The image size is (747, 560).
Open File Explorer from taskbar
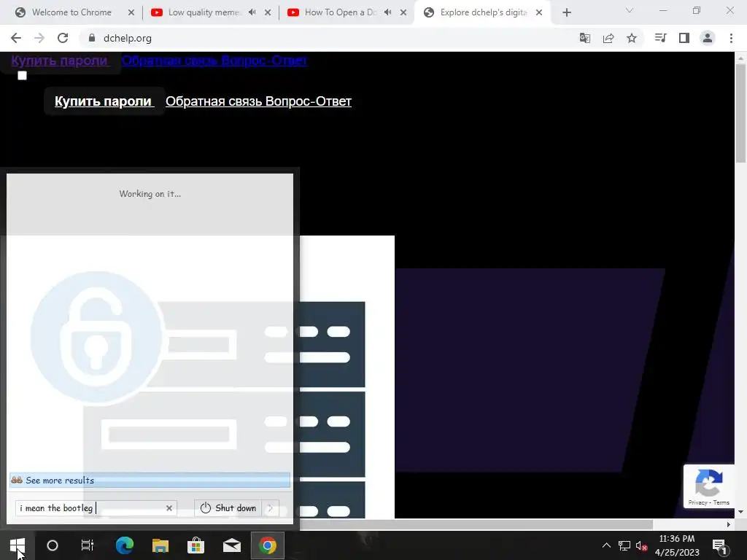coord(160,545)
